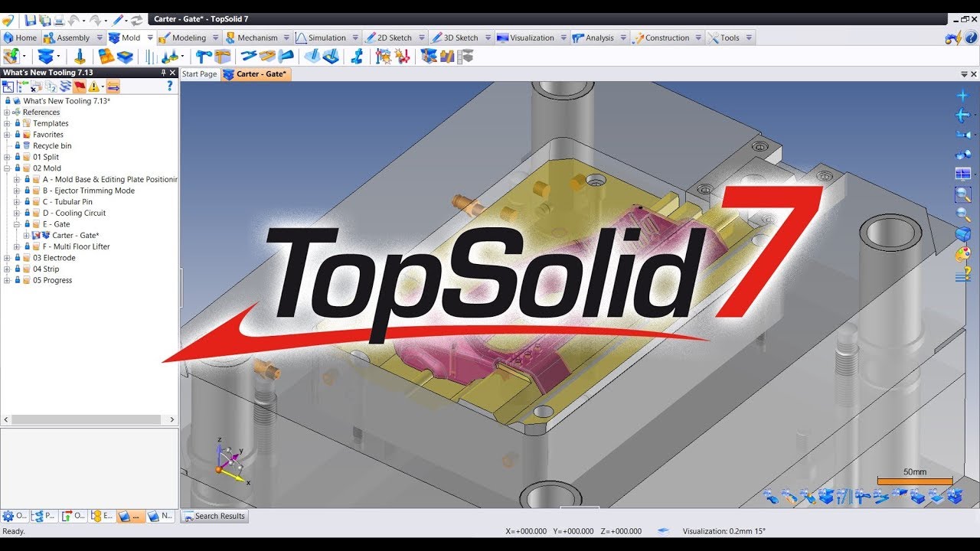Viewport: 980px width, 551px height.
Task: Click the last gray stacked plates toolbar icon
Action: coord(465,57)
